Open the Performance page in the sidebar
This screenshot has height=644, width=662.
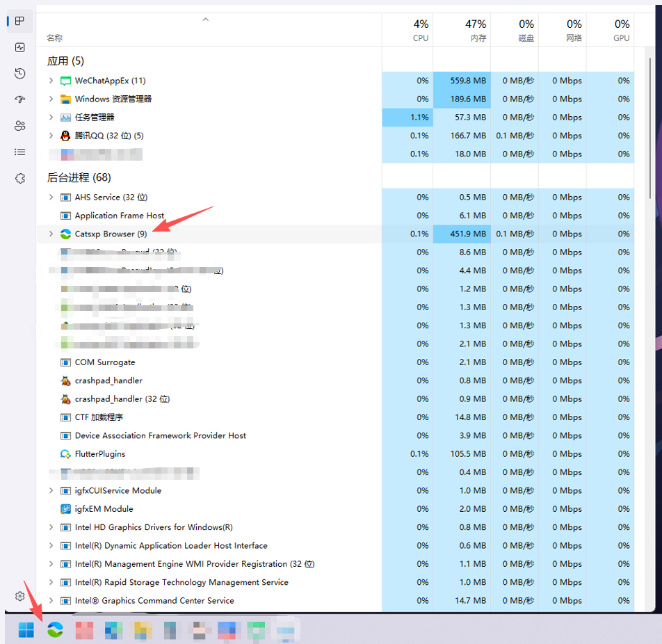click(19, 47)
